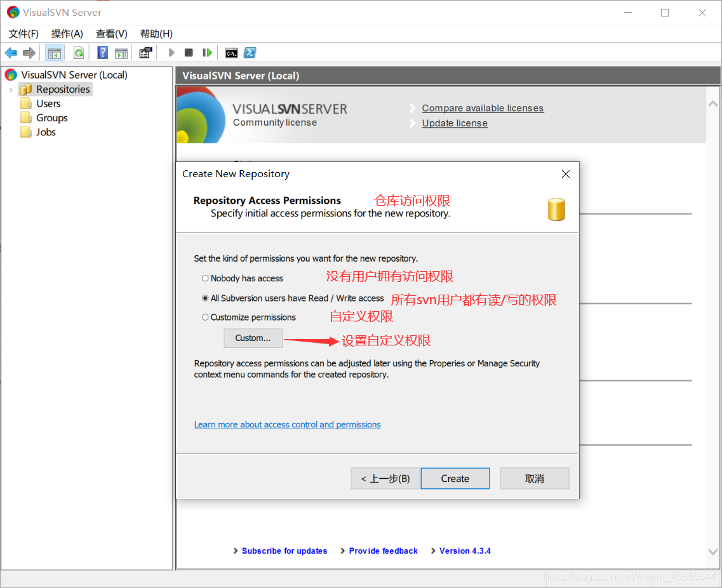The image size is (722, 588).
Task: Click the Provide feedback link
Action: (x=383, y=551)
